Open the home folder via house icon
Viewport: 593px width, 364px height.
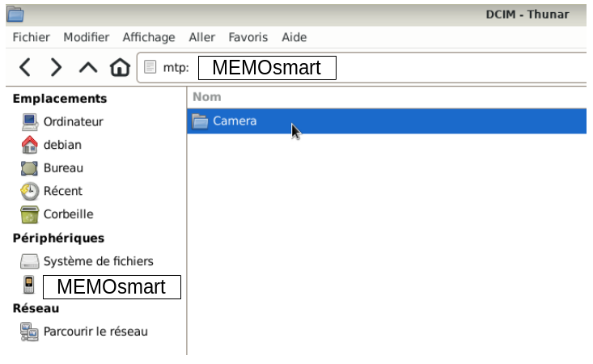pos(120,67)
